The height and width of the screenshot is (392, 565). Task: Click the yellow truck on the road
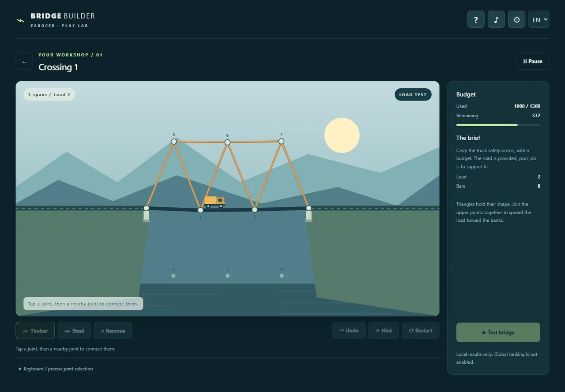pos(215,202)
